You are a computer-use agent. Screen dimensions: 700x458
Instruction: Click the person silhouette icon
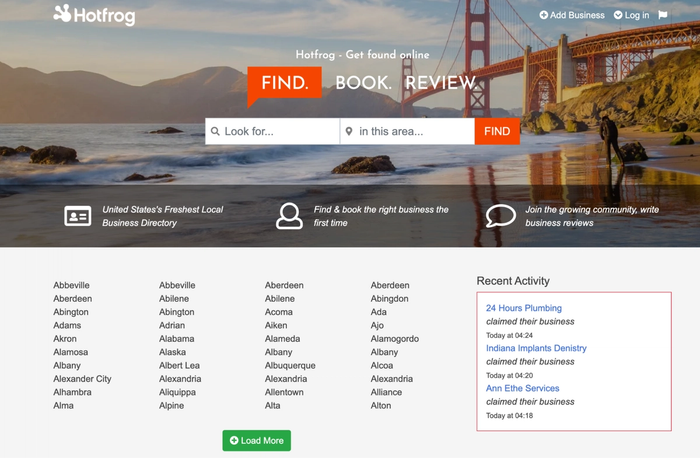click(x=289, y=216)
